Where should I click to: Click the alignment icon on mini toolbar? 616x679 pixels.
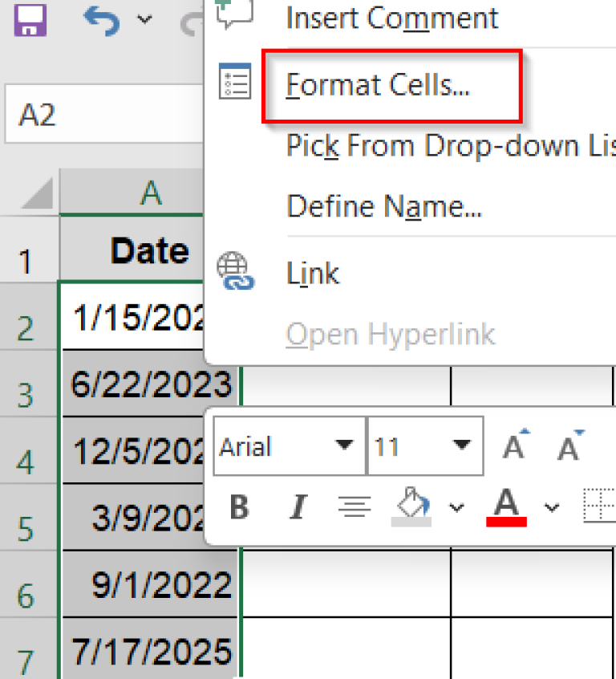tap(355, 506)
